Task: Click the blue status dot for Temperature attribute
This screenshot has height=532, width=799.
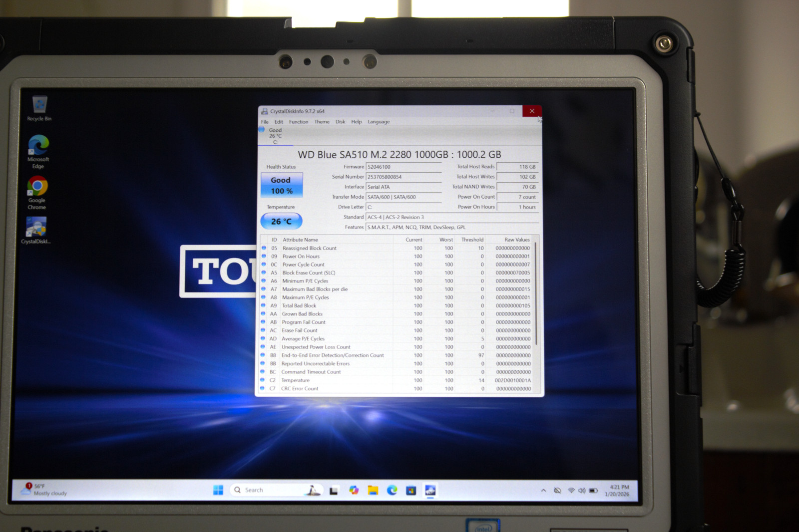Action: (x=263, y=380)
